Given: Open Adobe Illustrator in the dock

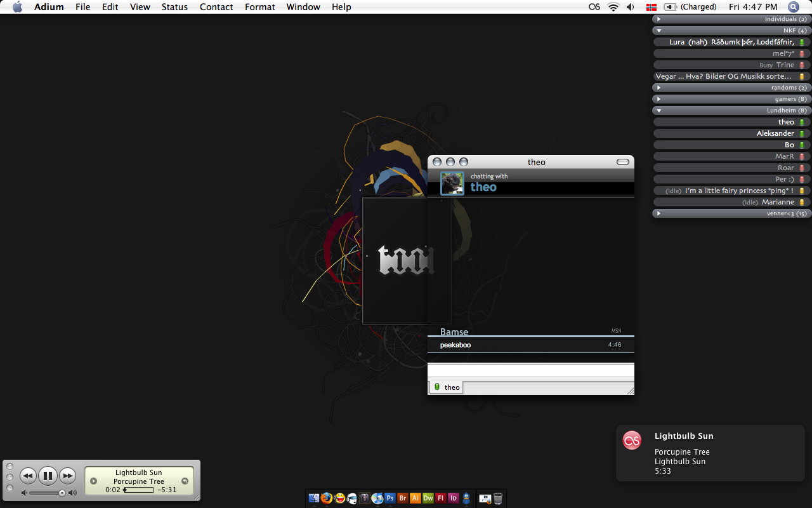Looking at the screenshot, I should [x=416, y=498].
